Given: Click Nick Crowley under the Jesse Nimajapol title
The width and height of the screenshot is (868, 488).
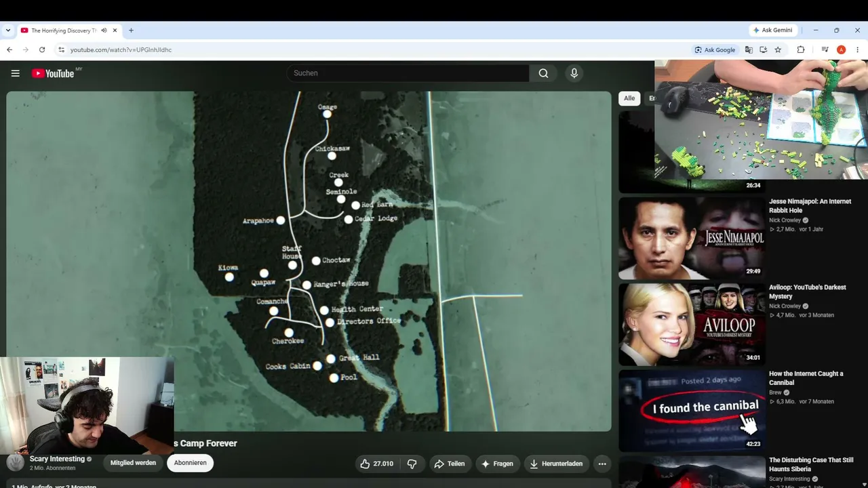Looking at the screenshot, I should [786, 220].
